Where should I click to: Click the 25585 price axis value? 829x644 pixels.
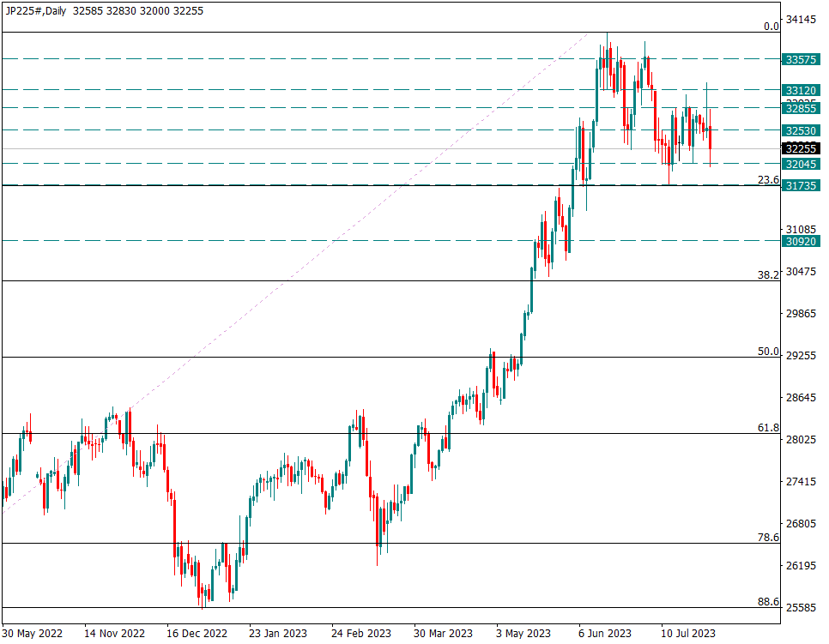(x=801, y=608)
